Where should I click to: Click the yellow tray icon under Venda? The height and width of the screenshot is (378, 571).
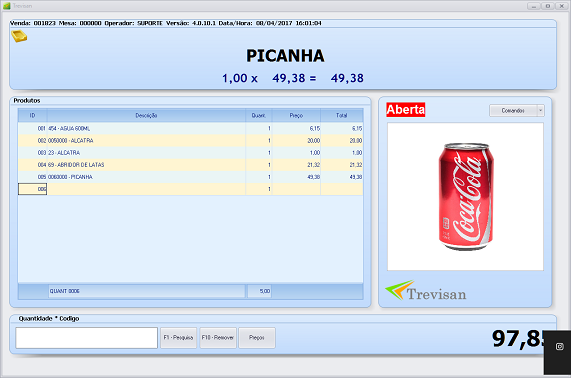click(19, 36)
